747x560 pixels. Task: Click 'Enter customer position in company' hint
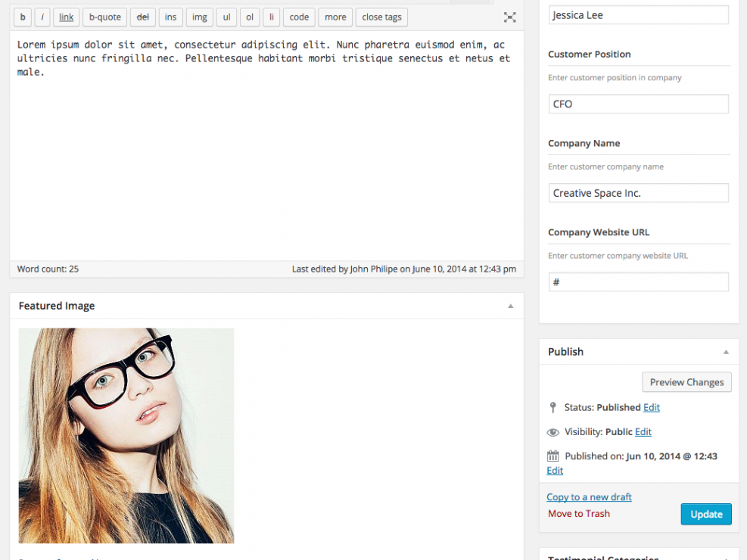pos(615,78)
